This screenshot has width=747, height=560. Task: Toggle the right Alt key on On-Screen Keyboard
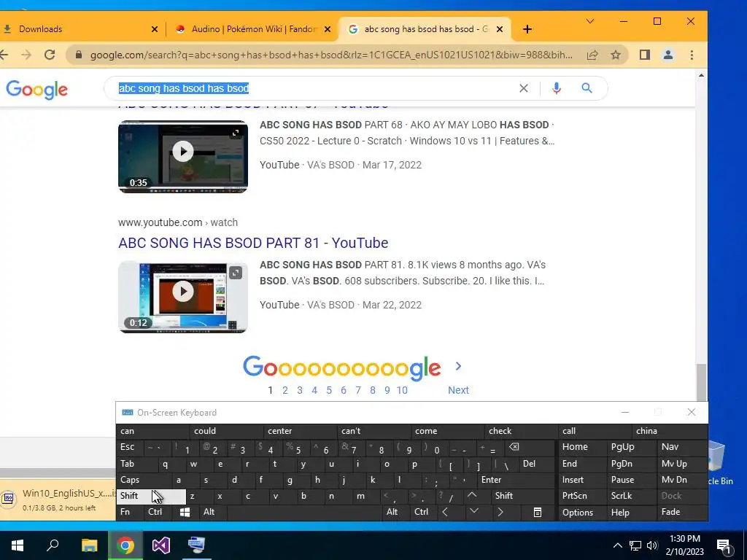tap(396, 512)
